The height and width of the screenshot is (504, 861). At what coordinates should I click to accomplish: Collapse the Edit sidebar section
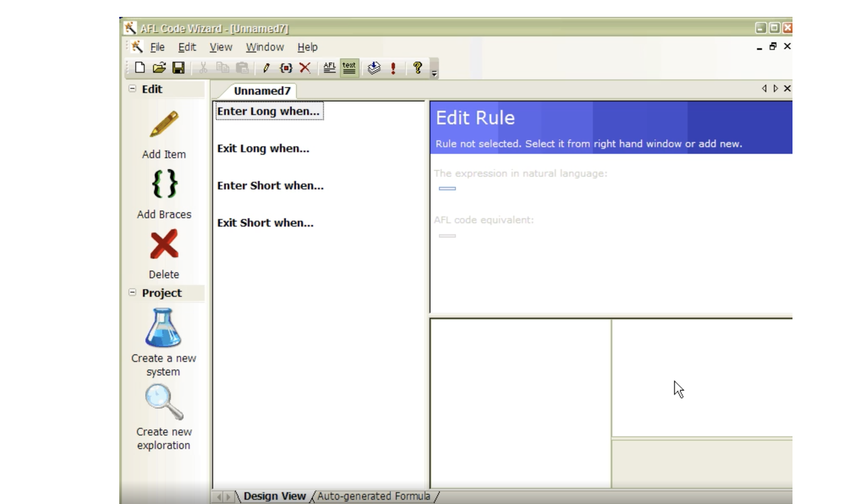pos(132,89)
